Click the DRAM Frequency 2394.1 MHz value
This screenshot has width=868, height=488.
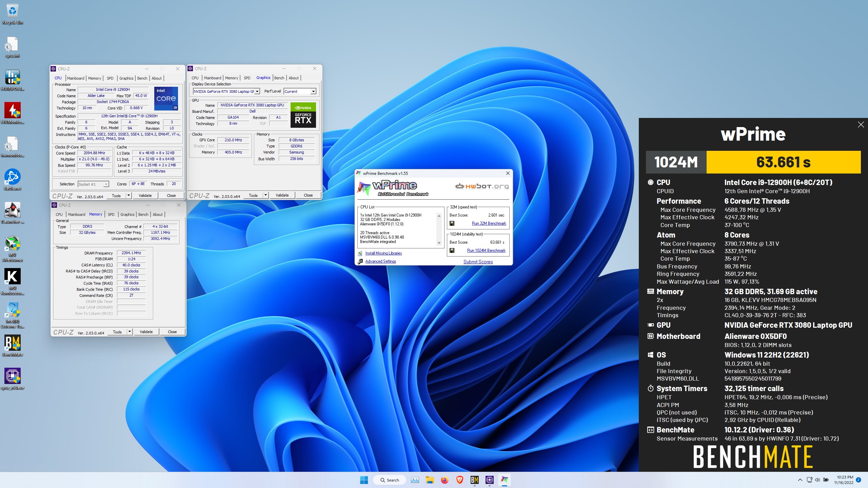(x=131, y=253)
